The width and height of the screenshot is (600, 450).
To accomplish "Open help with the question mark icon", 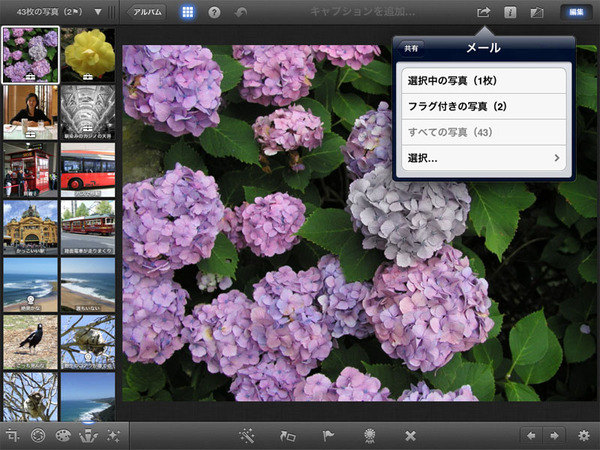I will coord(214,12).
